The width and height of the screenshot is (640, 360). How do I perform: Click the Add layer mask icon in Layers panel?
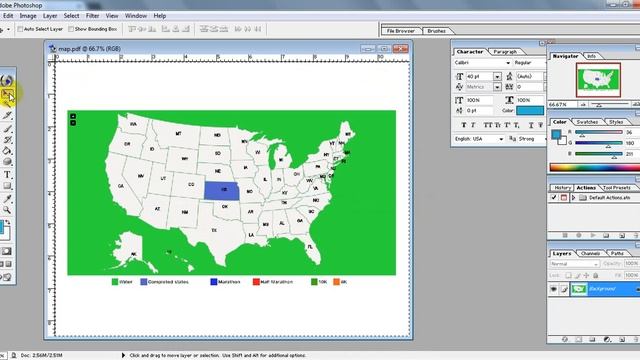pos(579,339)
